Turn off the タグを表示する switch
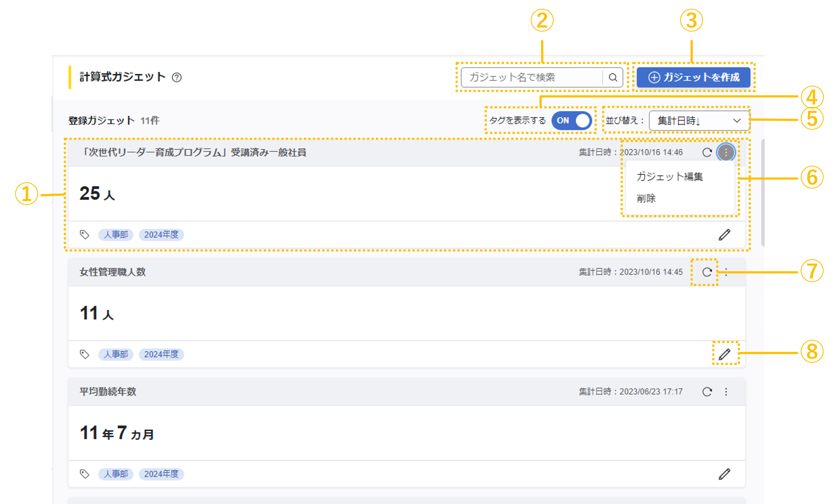 point(571,121)
